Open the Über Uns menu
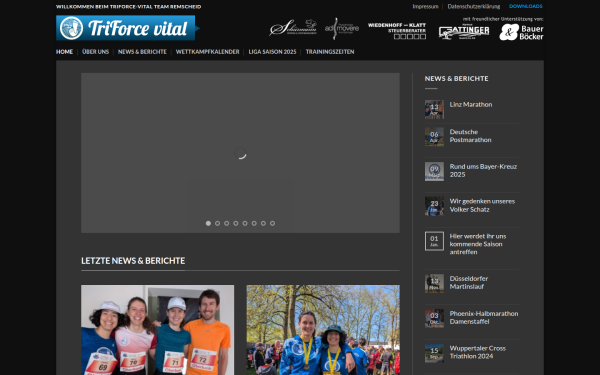The height and width of the screenshot is (375, 600). pos(95,52)
